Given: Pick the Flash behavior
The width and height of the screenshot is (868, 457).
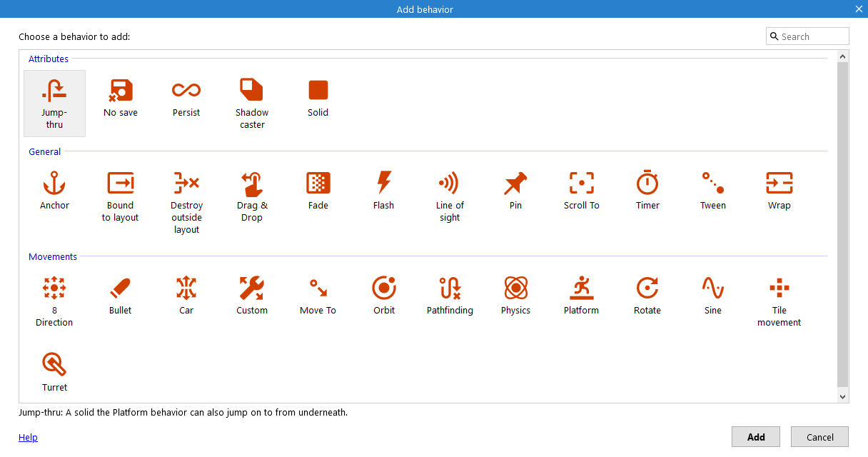Looking at the screenshot, I should click(384, 191).
